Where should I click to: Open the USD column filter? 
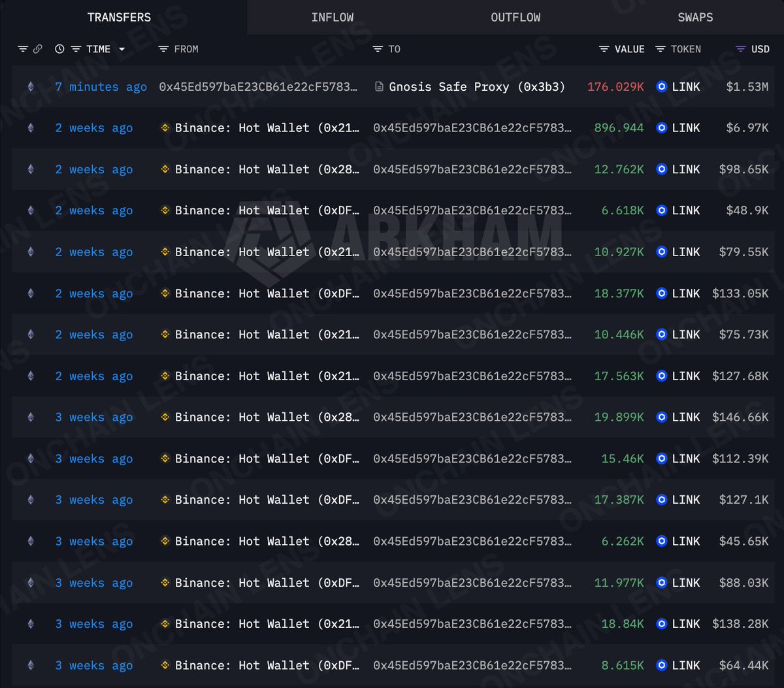click(741, 49)
